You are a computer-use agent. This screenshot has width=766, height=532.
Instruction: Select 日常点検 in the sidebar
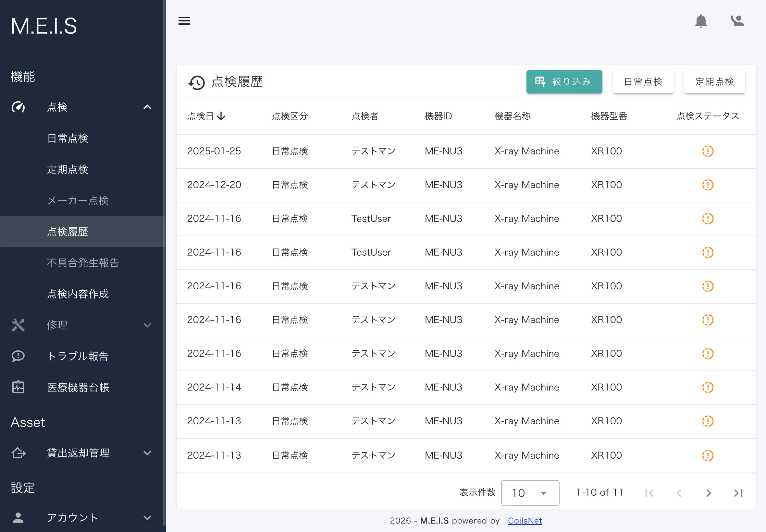click(x=68, y=138)
